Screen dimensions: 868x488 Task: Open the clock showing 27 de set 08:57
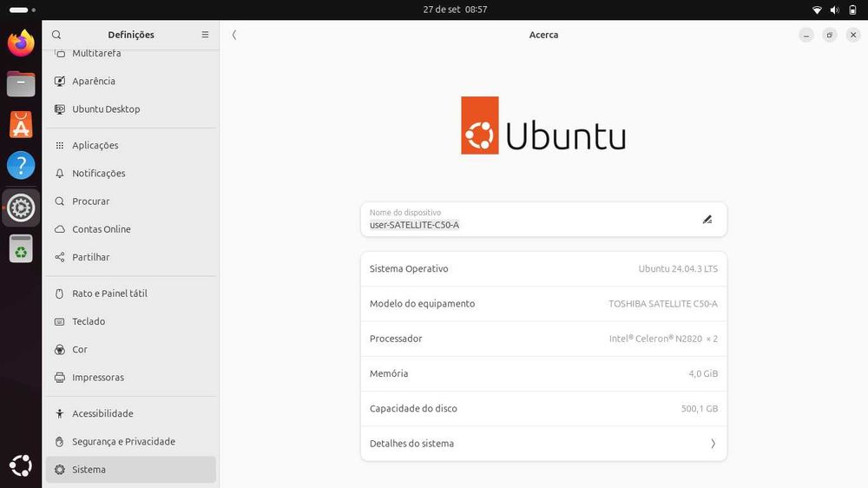tap(455, 10)
